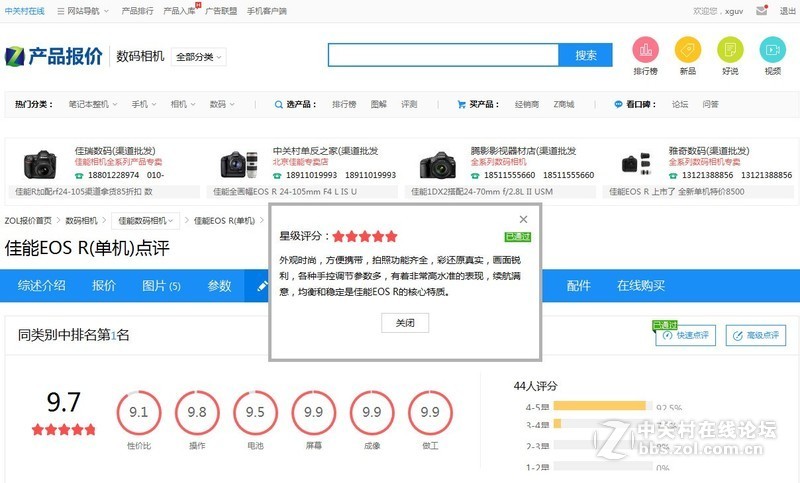Image resolution: width=800 pixels, height=483 pixels.
Task: Click the phone icon under 佳瑞数码
Action: [79, 175]
